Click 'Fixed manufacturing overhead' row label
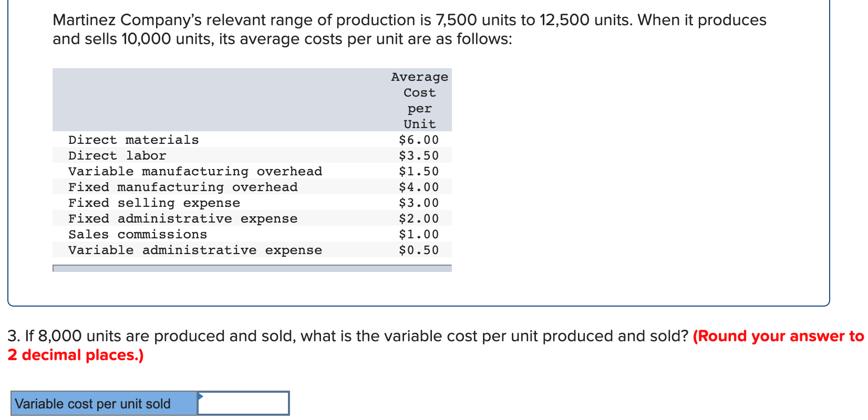868x420 pixels. 183,187
